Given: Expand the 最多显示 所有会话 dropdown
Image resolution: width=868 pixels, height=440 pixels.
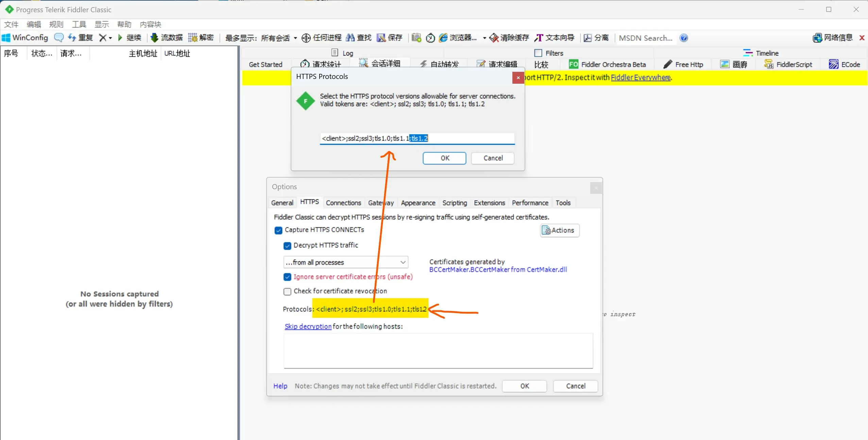Looking at the screenshot, I should [x=294, y=37].
